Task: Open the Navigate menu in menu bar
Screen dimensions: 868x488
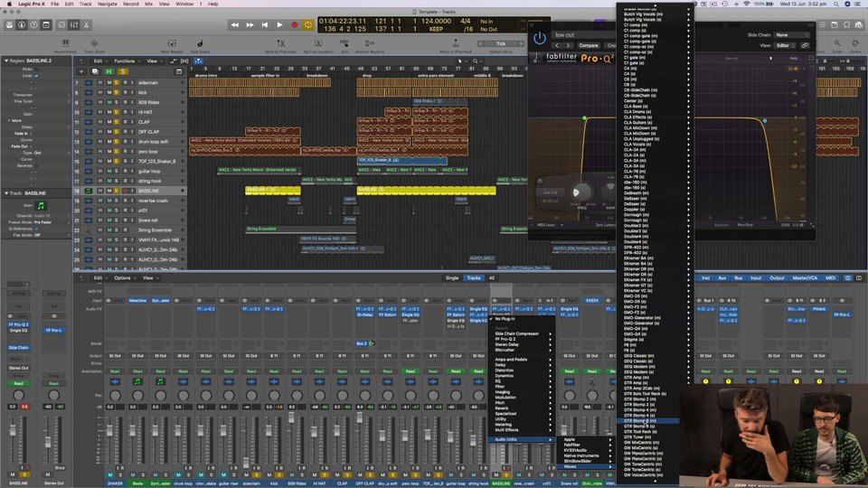Action: (108, 4)
